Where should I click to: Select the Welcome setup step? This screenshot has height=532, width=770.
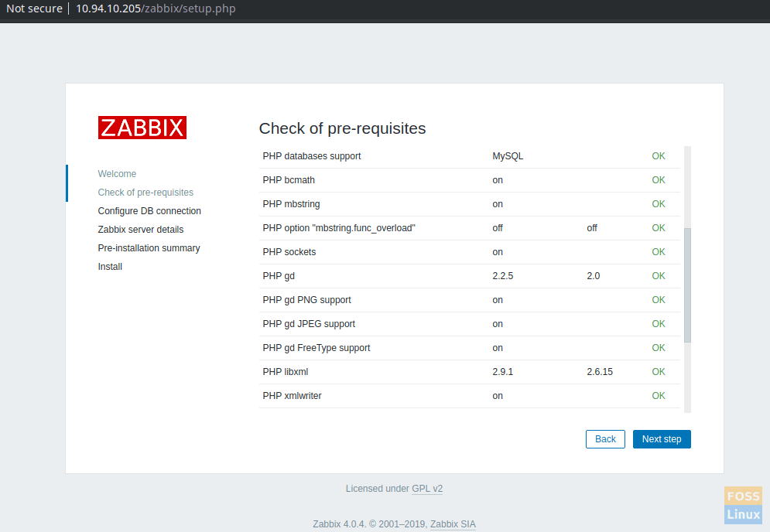tap(117, 174)
